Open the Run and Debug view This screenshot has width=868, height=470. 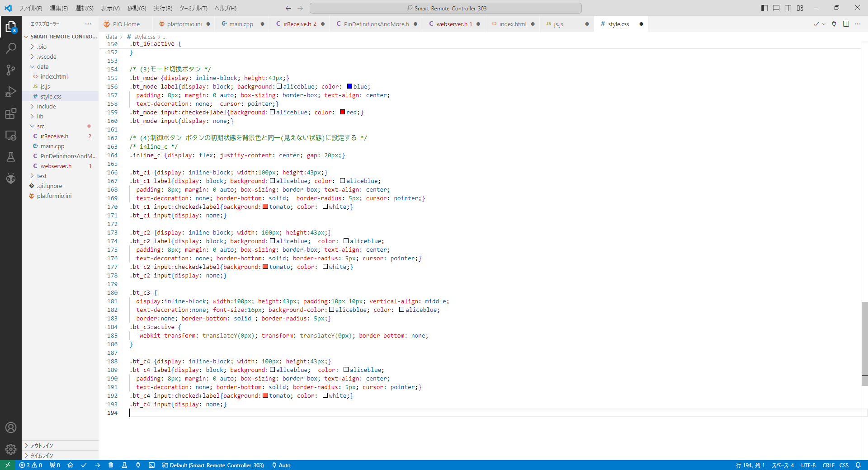[11, 92]
